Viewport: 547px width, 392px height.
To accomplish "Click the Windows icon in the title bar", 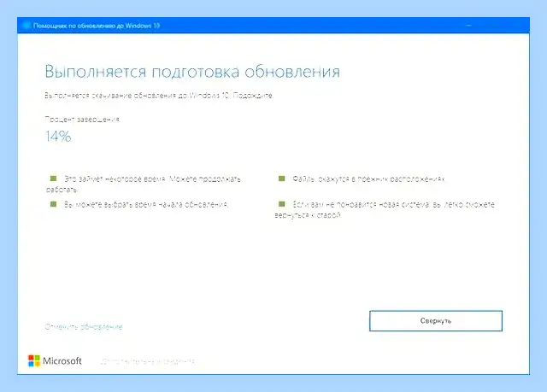I will pos(26,26).
